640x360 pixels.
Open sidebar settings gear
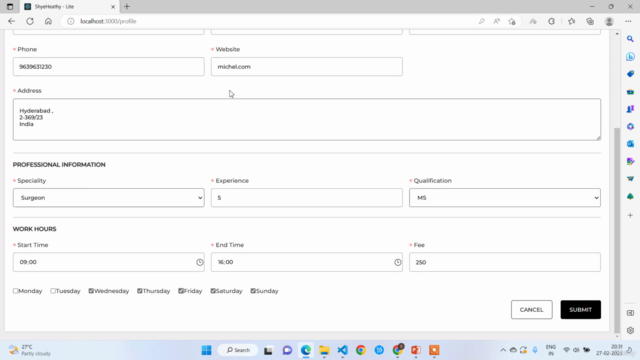pos(630,330)
